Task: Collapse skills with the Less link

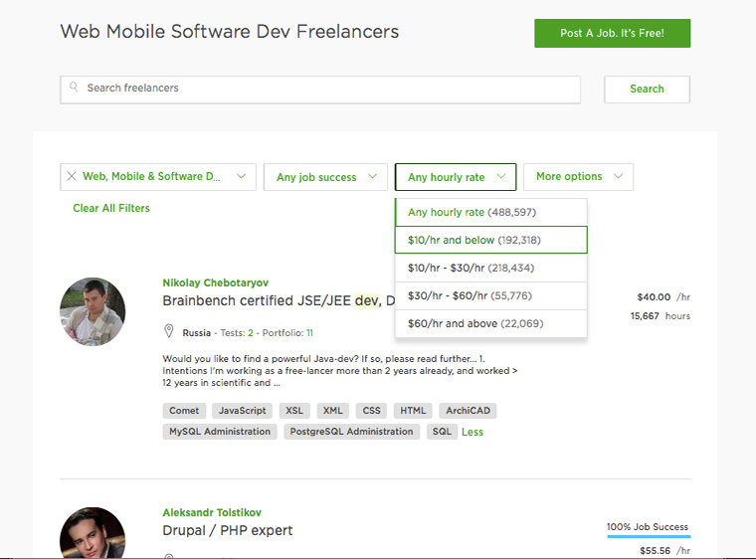Action: 472,432
